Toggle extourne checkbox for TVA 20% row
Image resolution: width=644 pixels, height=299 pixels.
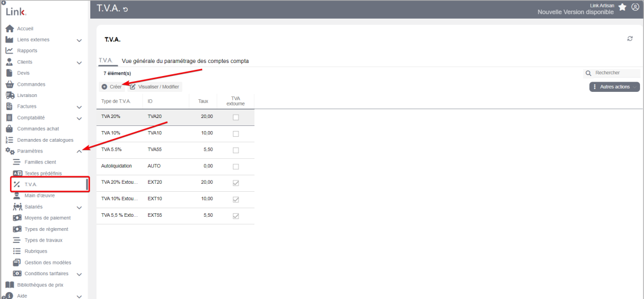point(236,117)
